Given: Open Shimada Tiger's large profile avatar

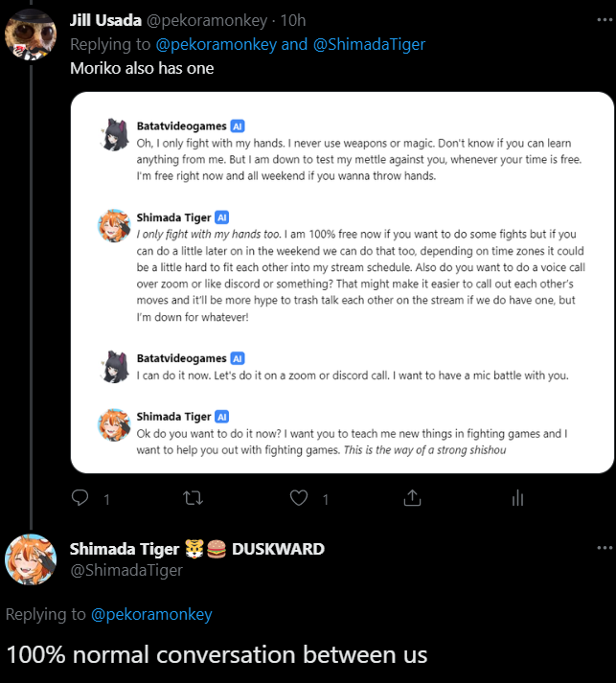Looking at the screenshot, I should 32,558.
